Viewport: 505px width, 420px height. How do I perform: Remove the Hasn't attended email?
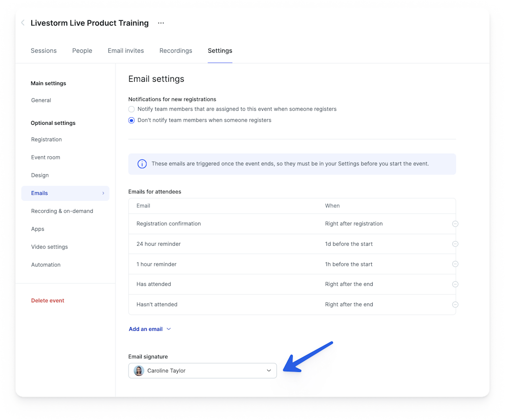pyautogui.click(x=455, y=305)
